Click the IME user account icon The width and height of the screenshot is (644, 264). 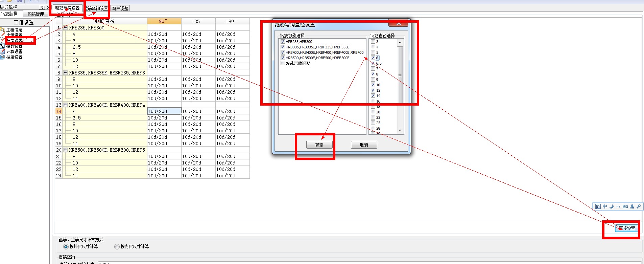[x=632, y=206]
